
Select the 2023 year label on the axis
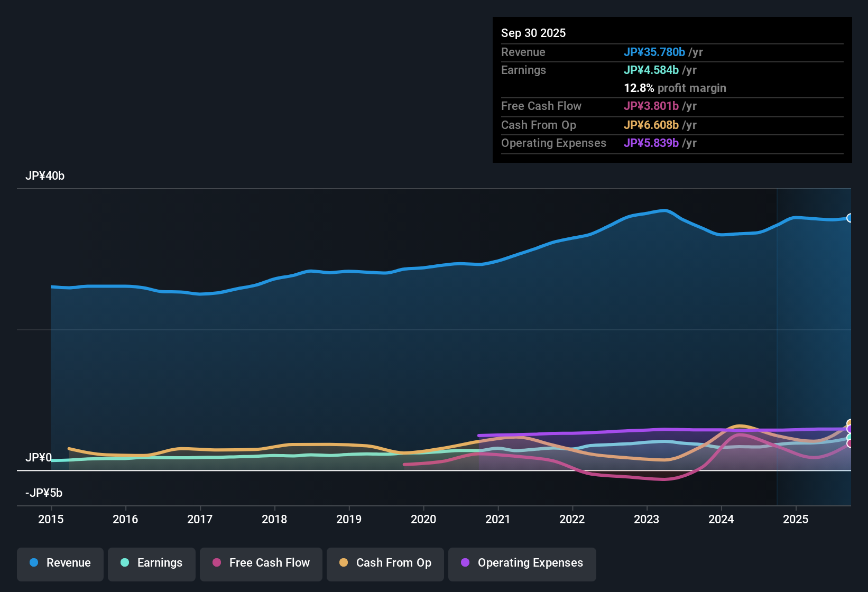[x=647, y=520]
